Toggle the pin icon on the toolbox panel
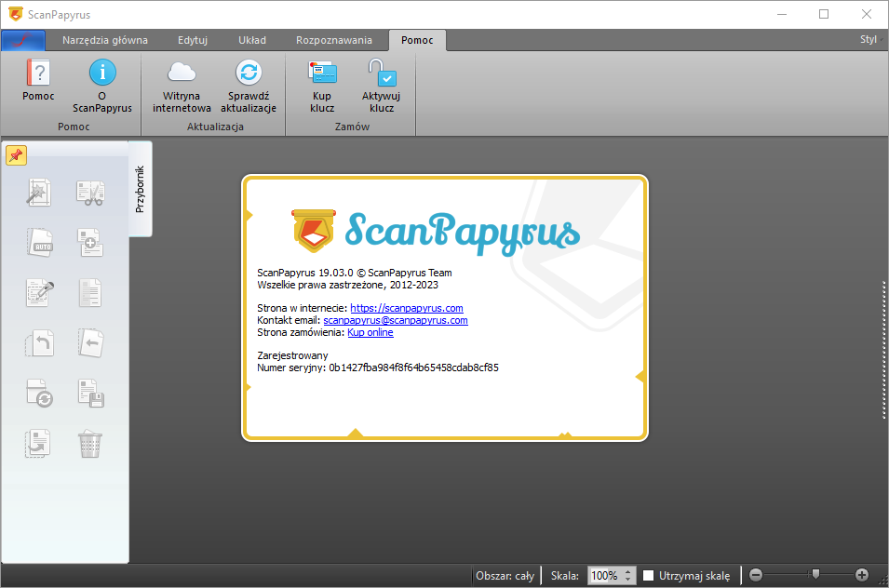Viewport: 889px width, 588px height. coord(17,154)
